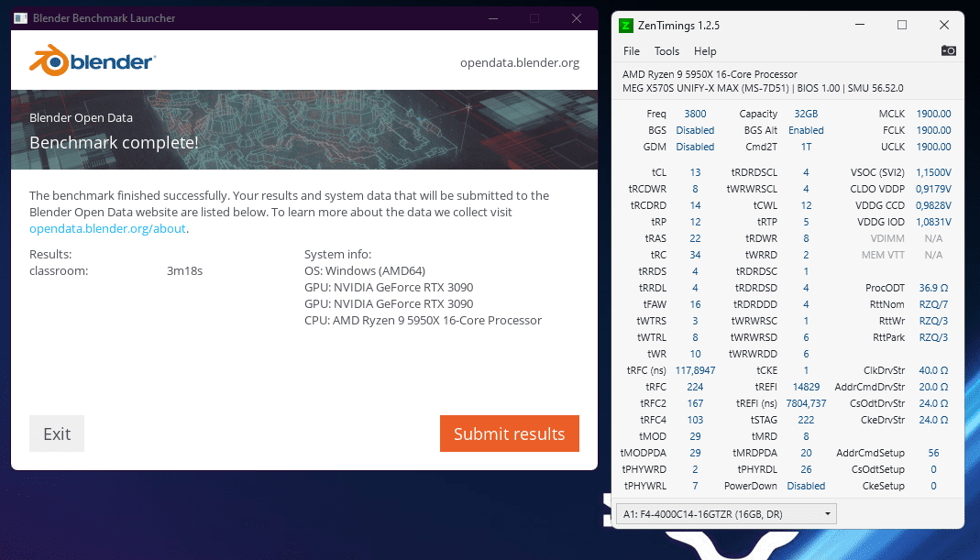Click the AMD Ryzen 9 5950X processor name in ZenTimings
The width and height of the screenshot is (980, 560).
[710, 74]
